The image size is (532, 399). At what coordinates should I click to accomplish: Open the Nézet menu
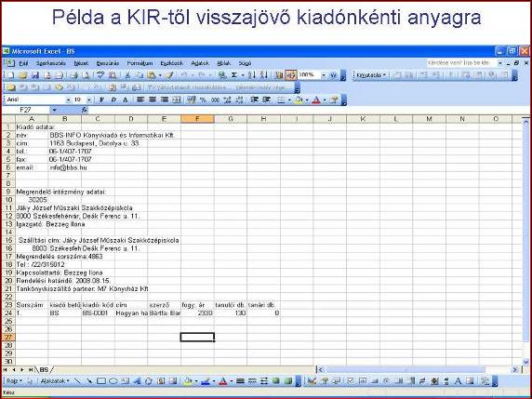(81, 63)
